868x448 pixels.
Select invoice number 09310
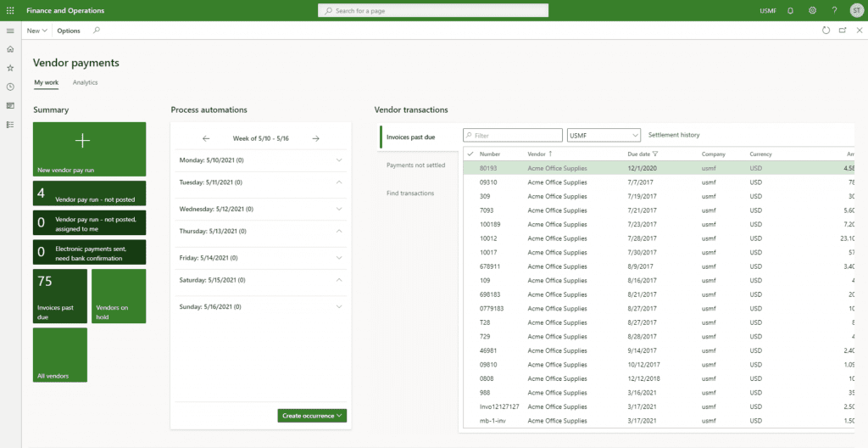click(x=487, y=182)
